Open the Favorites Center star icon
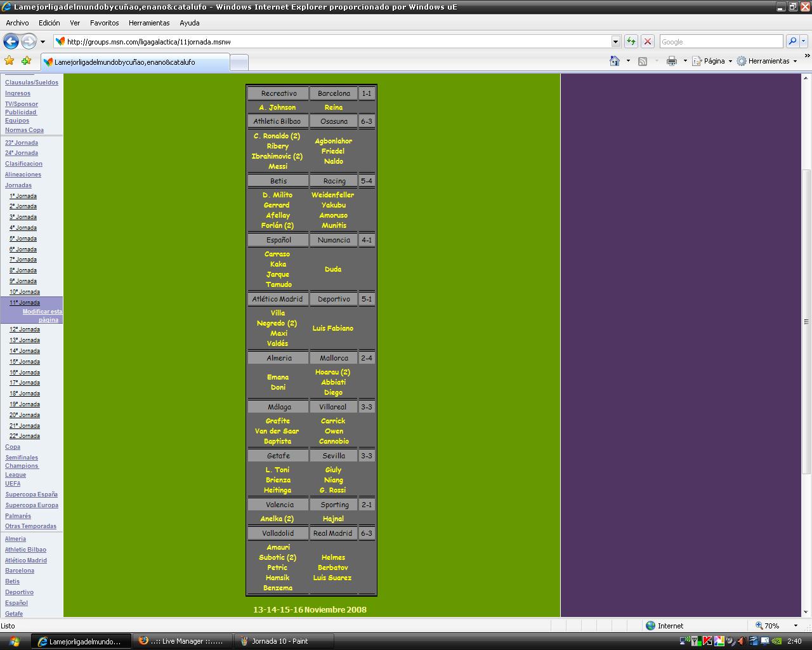The height and width of the screenshot is (650, 812). click(x=10, y=61)
